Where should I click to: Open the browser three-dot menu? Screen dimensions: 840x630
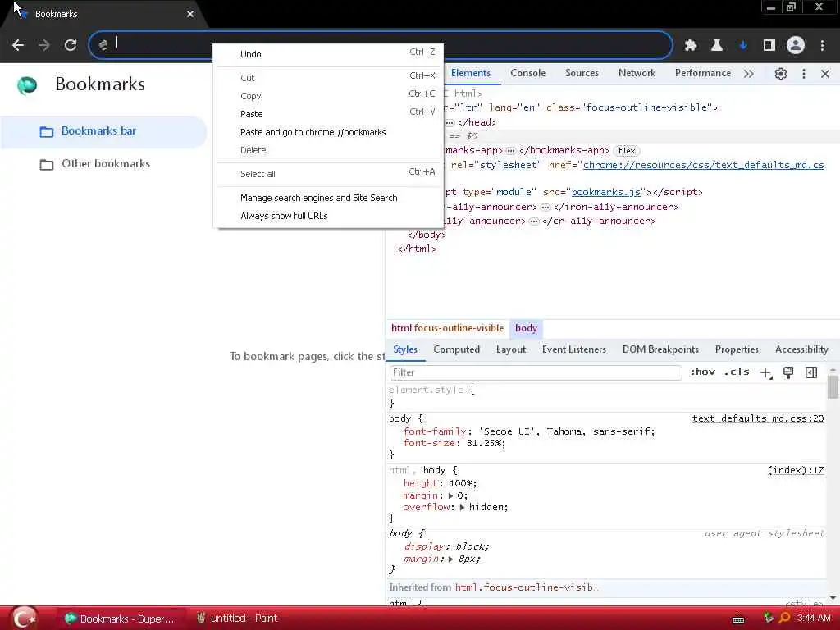pos(822,46)
